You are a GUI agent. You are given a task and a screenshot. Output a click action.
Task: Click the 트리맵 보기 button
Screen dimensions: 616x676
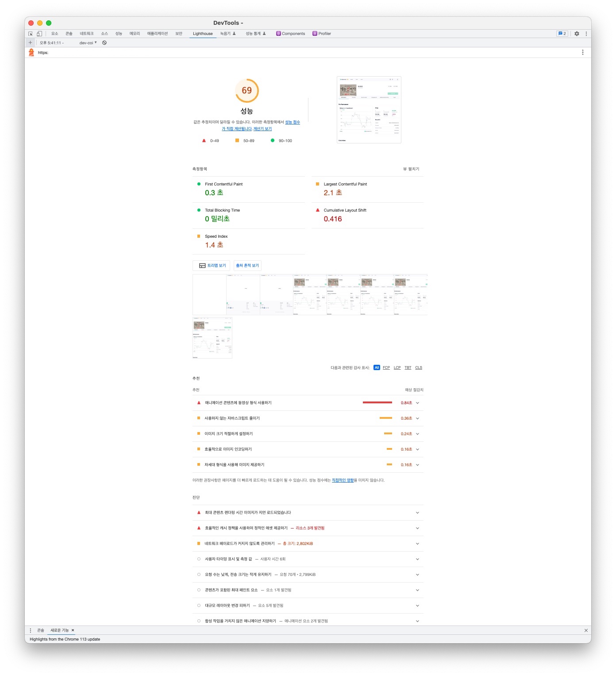[x=211, y=266]
